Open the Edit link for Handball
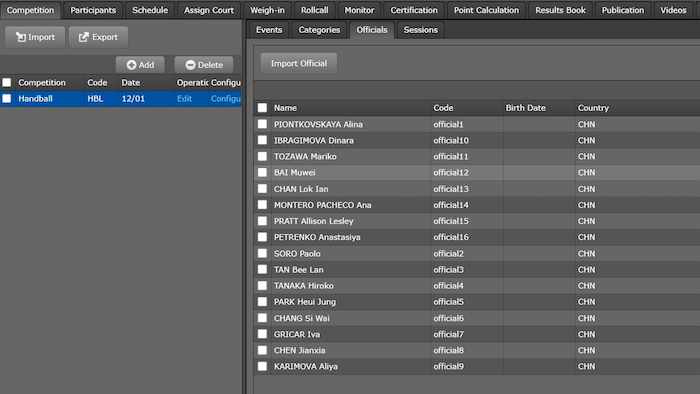Viewport: 700px width, 394px height. pyautogui.click(x=184, y=99)
